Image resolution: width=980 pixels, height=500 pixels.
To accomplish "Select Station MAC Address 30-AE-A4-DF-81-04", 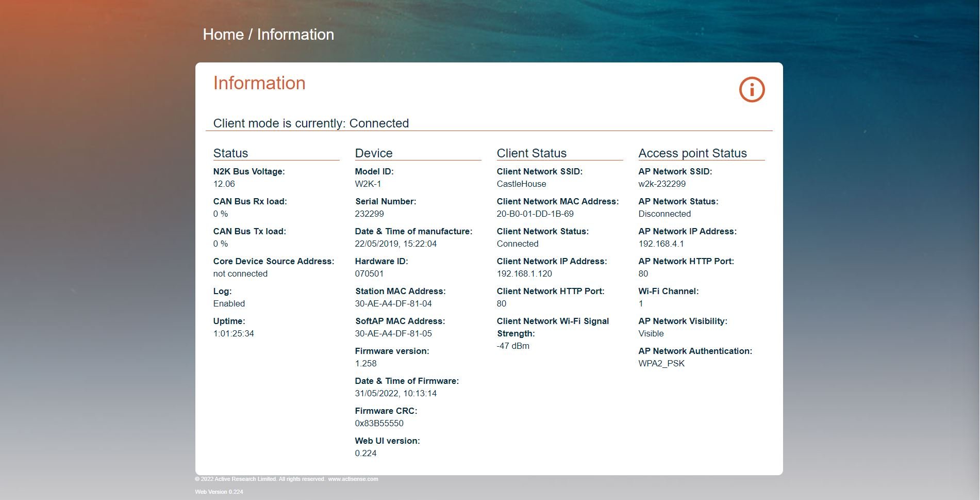I will 393,303.
